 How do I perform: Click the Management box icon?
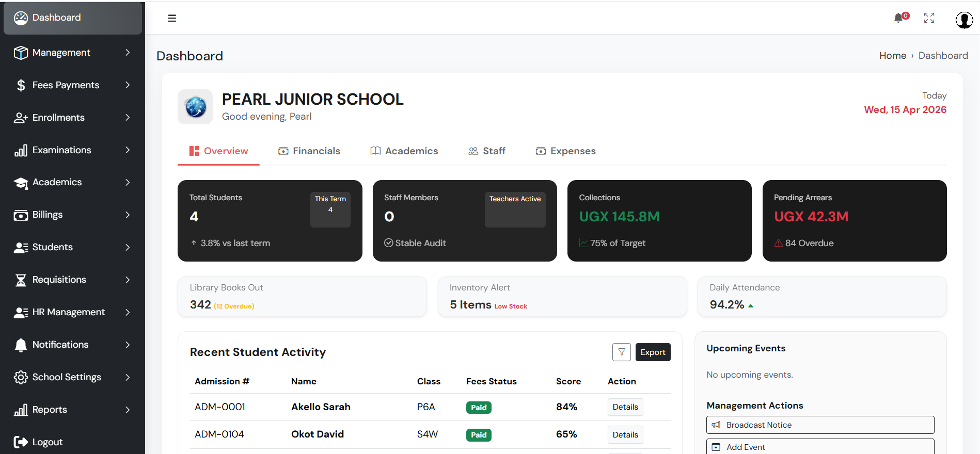pyautogui.click(x=21, y=53)
